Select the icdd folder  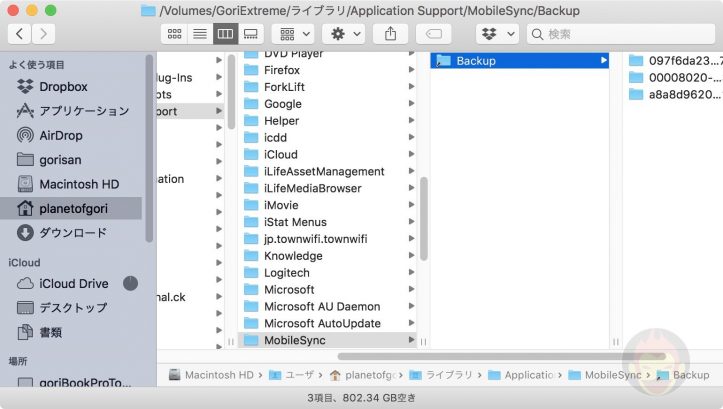coord(326,137)
